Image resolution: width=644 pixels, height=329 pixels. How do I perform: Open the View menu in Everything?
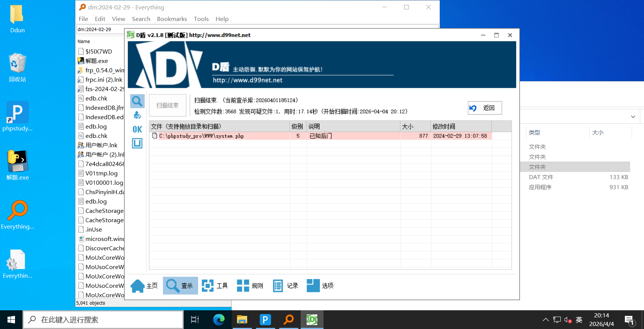tap(118, 19)
